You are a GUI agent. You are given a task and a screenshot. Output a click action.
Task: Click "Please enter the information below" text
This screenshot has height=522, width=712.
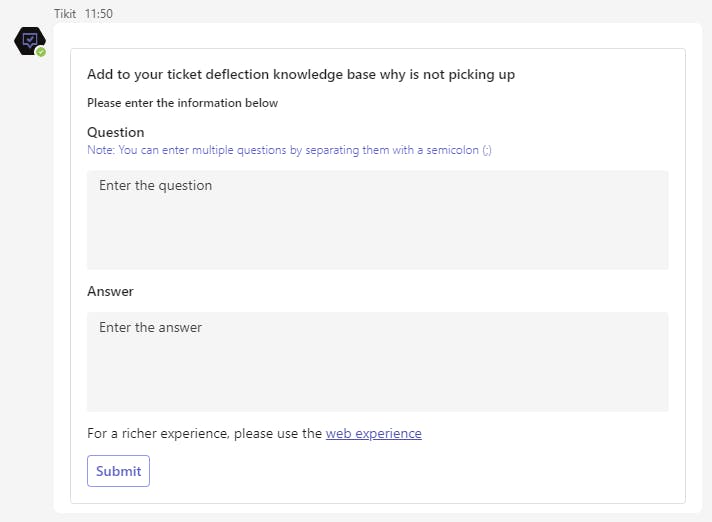point(182,103)
